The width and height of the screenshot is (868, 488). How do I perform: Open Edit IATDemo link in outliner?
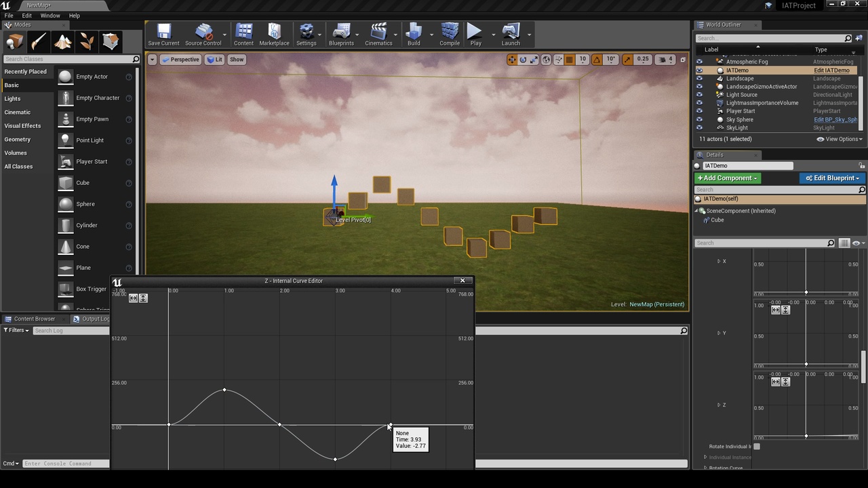(831, 70)
